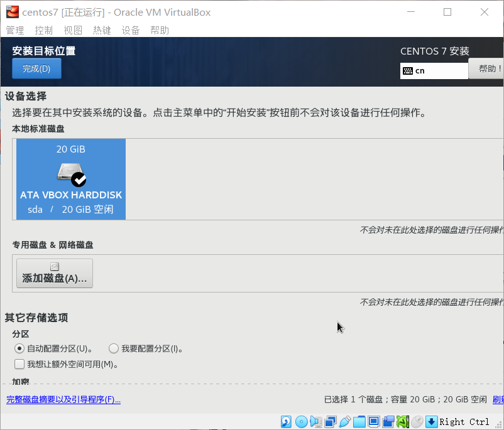This screenshot has width=504, height=430.
Task: Click the shared folders status icon
Action: point(359,422)
